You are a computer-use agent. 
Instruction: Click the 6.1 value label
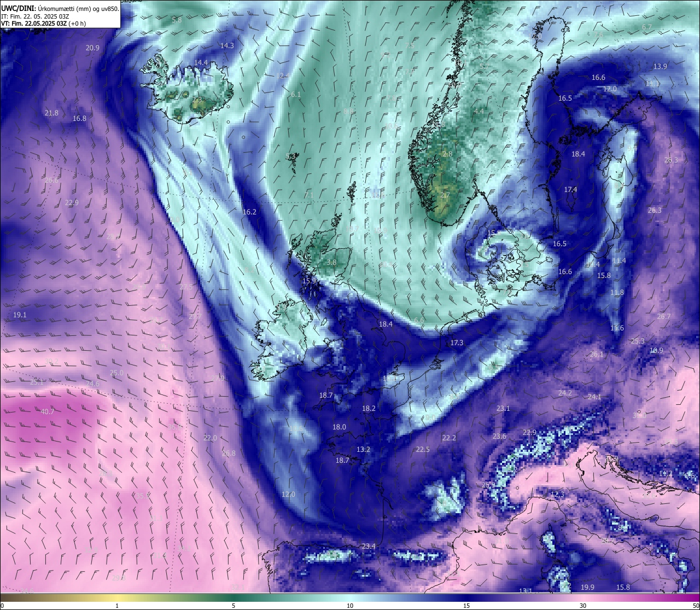[296, 95]
